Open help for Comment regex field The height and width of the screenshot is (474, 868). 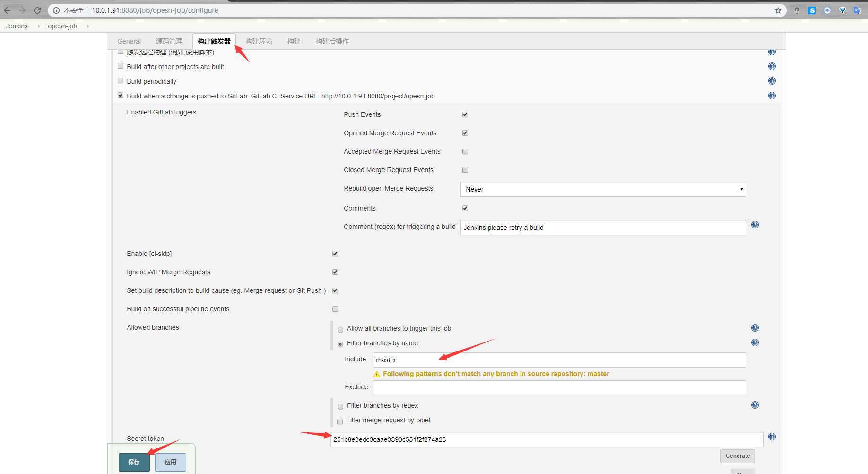pyautogui.click(x=755, y=225)
